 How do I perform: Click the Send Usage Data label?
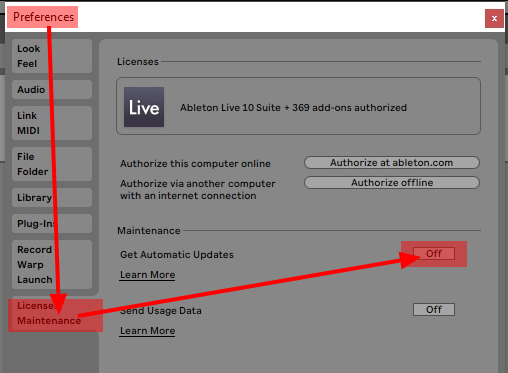click(x=161, y=311)
